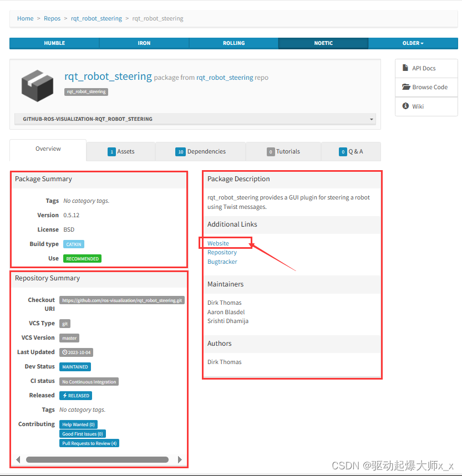Switch to the Q & A tab
462x476 pixels.
coord(351,151)
